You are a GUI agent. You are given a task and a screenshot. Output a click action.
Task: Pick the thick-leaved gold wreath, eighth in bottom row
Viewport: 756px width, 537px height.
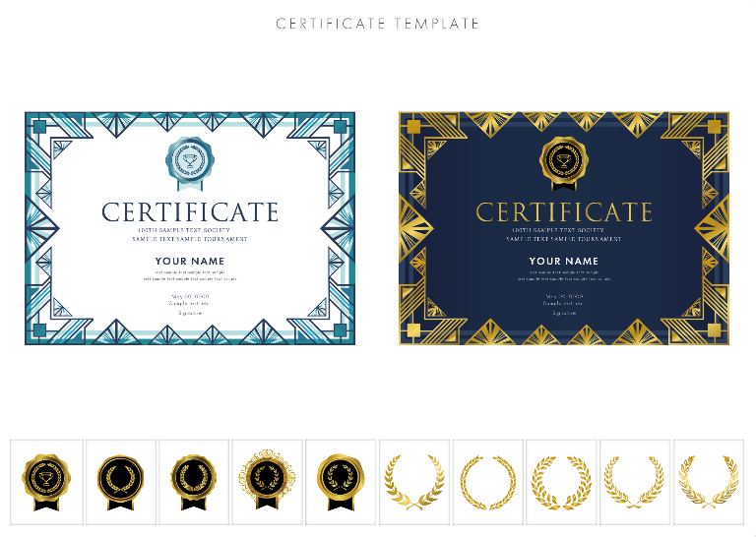click(561, 482)
